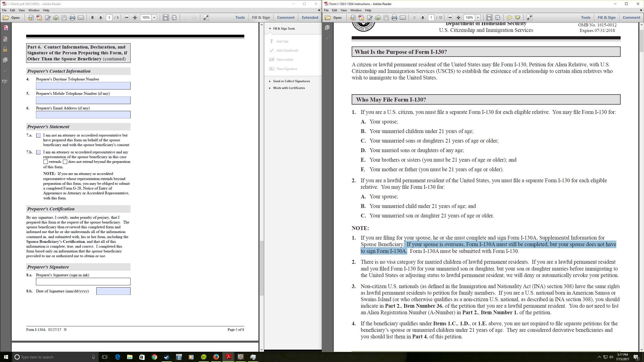
Task: Open the Help menu in the Instructions window
Action: tap(368, 10)
